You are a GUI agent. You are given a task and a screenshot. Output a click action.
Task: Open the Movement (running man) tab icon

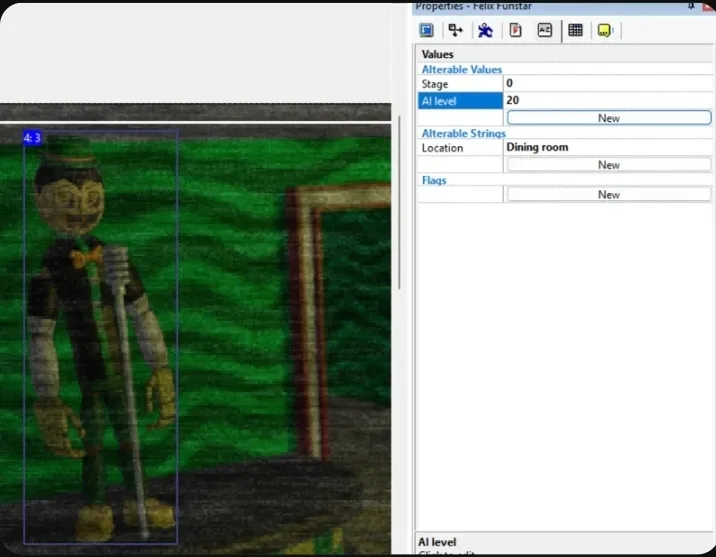coord(485,30)
